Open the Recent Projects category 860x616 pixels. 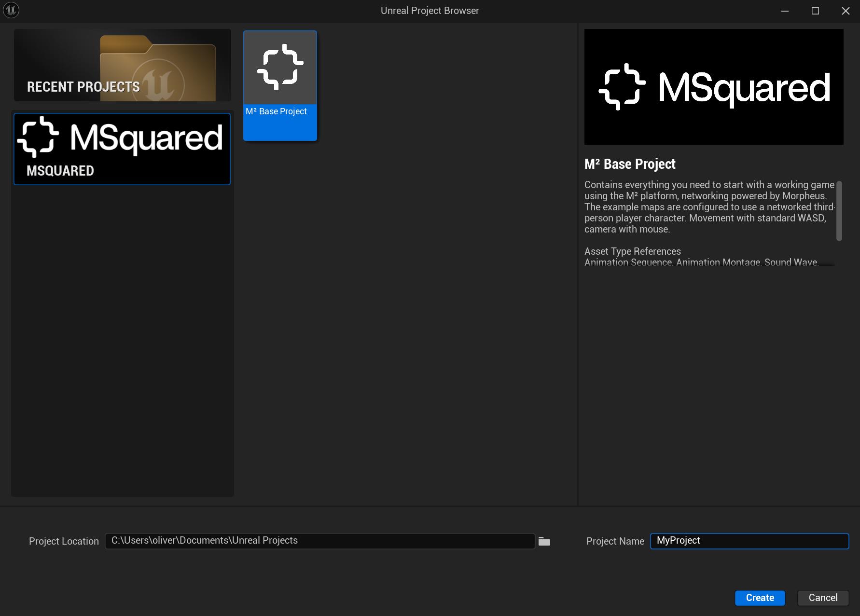point(122,65)
